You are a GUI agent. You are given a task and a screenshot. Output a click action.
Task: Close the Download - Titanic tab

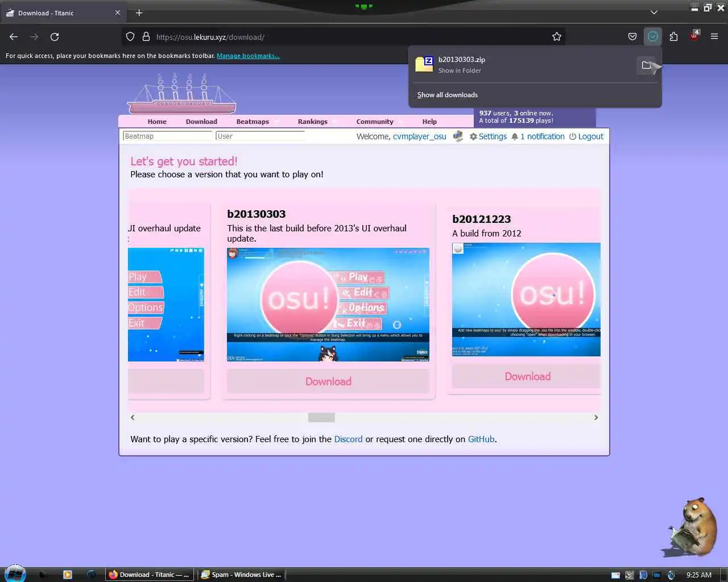118,13
